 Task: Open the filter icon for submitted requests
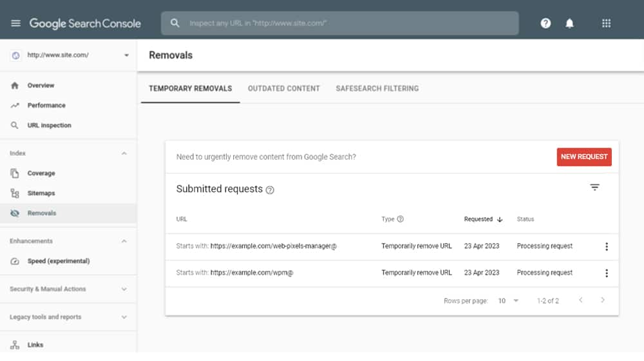tap(594, 188)
